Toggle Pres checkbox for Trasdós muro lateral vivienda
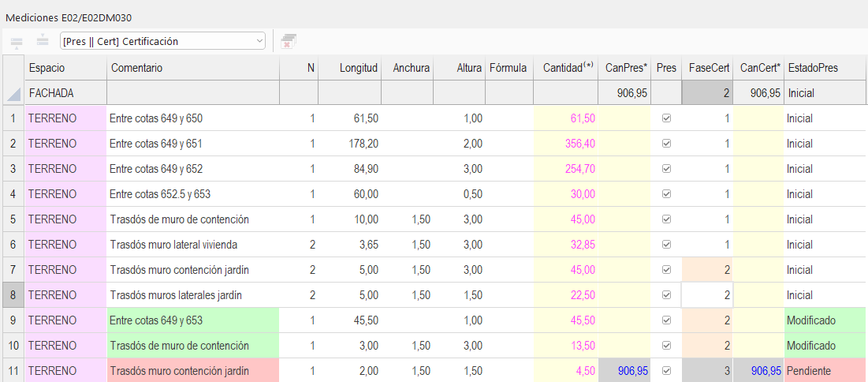The height and width of the screenshot is (382, 868). [666, 245]
